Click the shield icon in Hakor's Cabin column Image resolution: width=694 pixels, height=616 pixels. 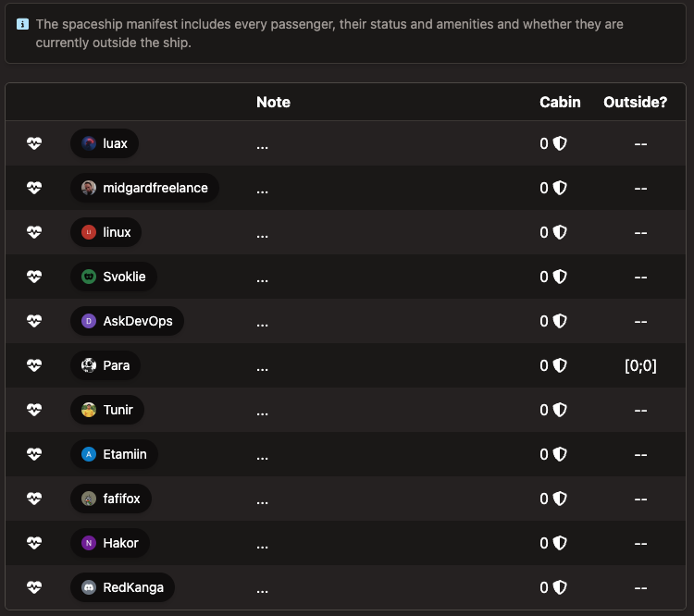click(560, 543)
